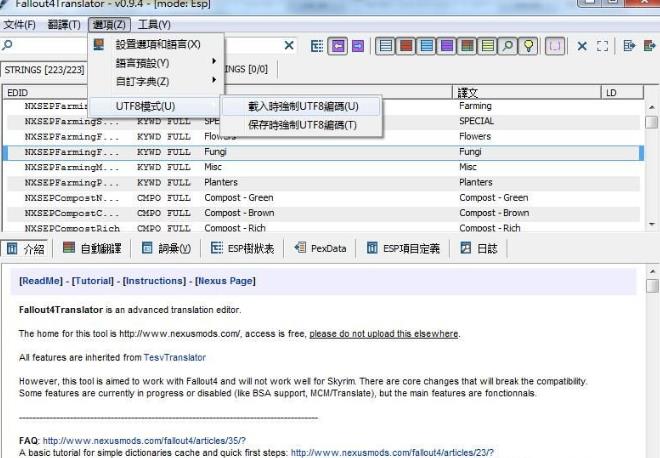660x458 pixels.
Task: Click the purple left-arrow toolbar button
Action: click(338, 46)
